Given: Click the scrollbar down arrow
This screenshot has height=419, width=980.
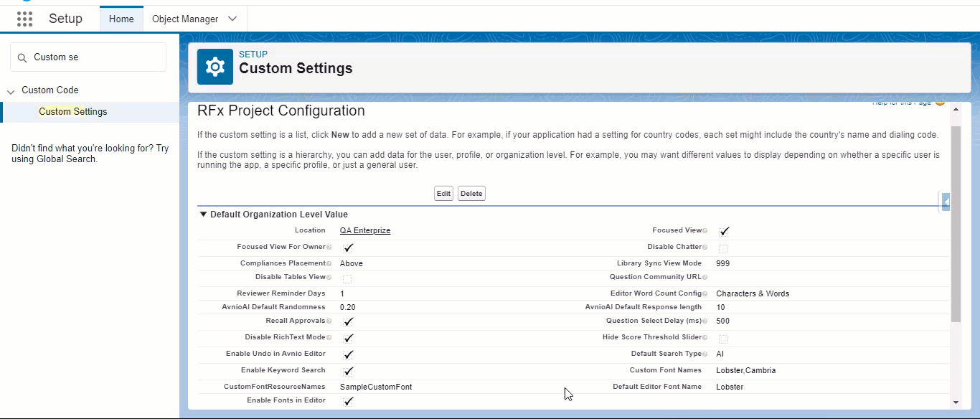Looking at the screenshot, I should point(956,403).
